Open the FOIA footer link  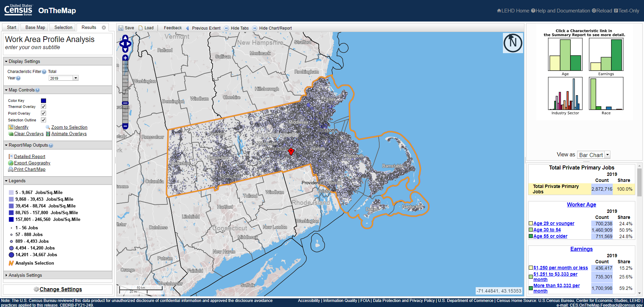[x=365, y=301]
